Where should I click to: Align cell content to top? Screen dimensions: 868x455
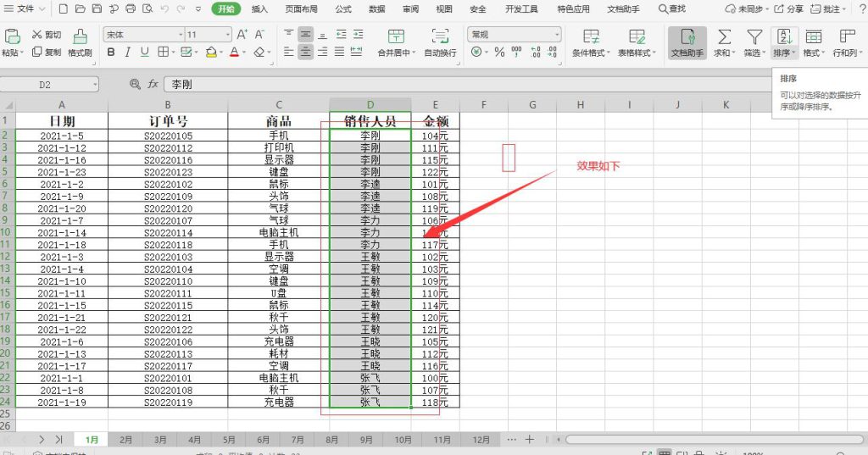tap(289, 35)
